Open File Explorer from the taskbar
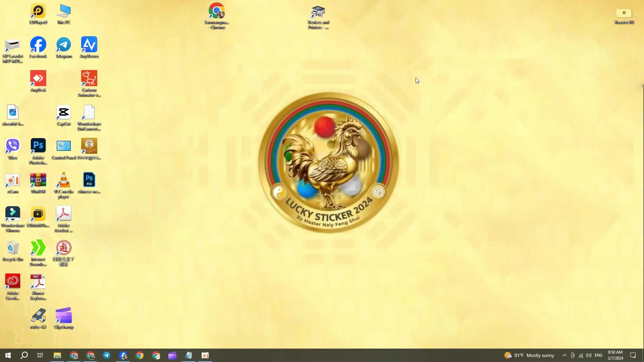This screenshot has width=644, height=362. [x=57, y=355]
